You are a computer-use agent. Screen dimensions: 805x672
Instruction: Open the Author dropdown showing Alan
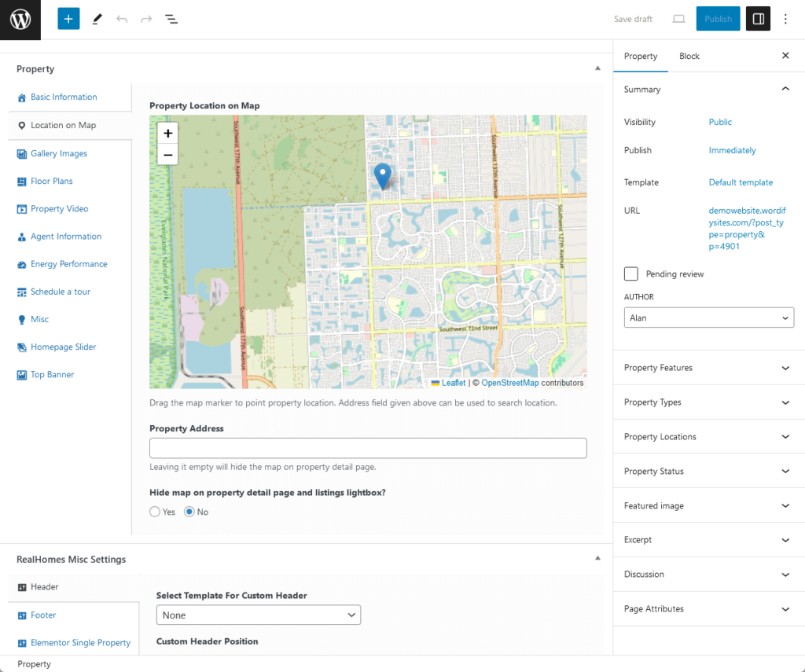[x=708, y=318]
